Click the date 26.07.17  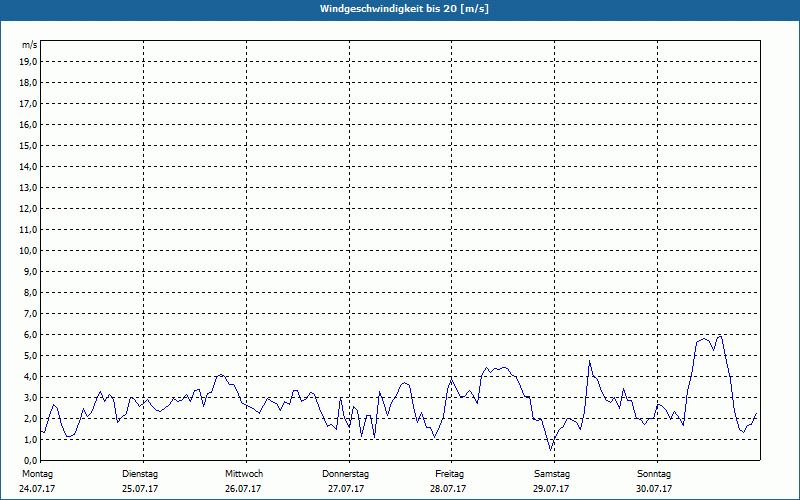click(x=243, y=489)
